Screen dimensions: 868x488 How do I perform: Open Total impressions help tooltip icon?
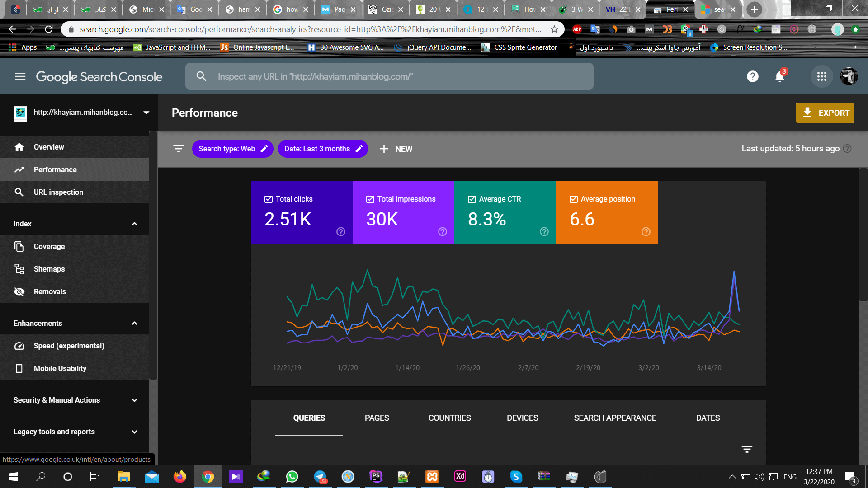[x=443, y=231]
